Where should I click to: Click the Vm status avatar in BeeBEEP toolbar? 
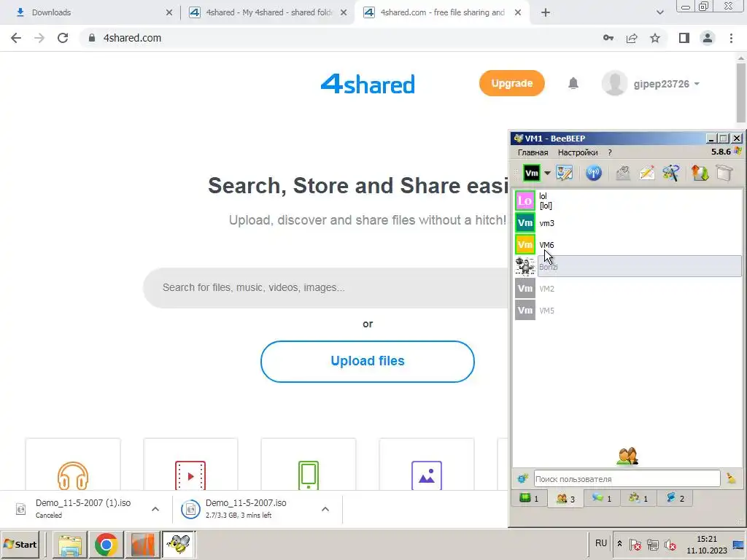coord(531,174)
